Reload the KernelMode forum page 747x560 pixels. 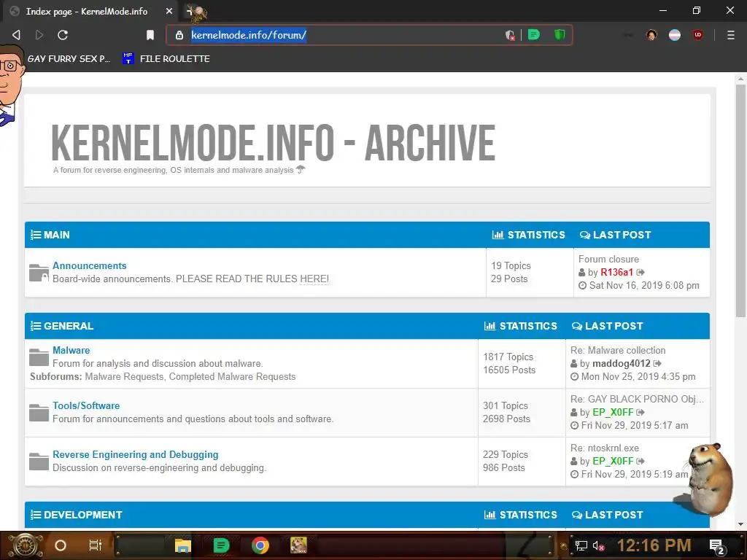pyautogui.click(x=63, y=35)
